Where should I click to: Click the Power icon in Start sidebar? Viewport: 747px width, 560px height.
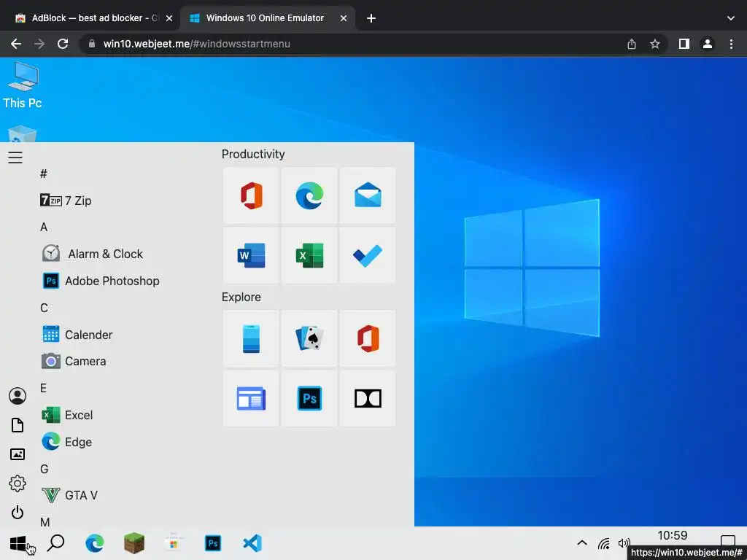pyautogui.click(x=18, y=513)
